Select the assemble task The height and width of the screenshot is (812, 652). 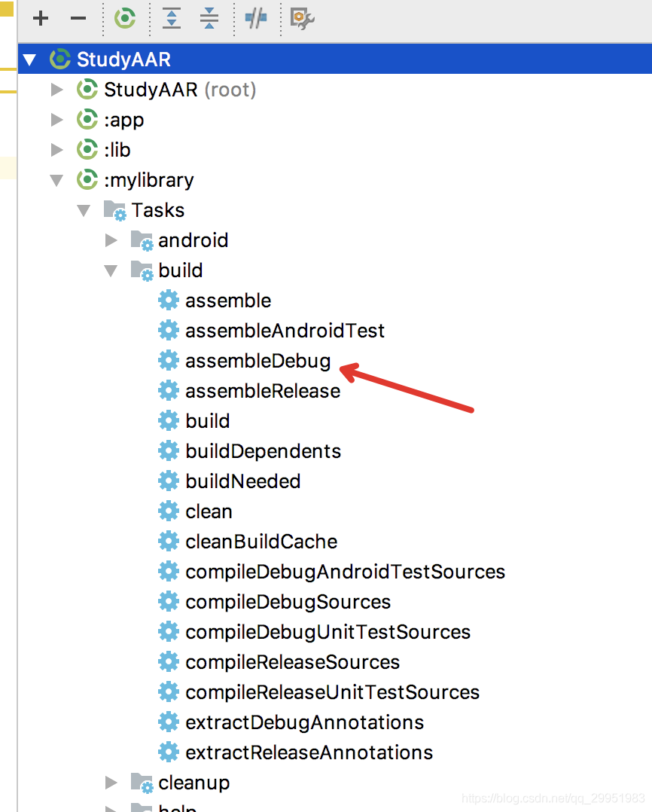tap(228, 301)
